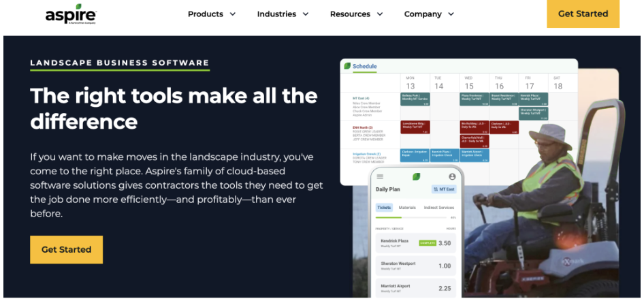The width and height of the screenshot is (644, 301).
Task: Click the Landscape Business Software label
Action: coord(120,63)
